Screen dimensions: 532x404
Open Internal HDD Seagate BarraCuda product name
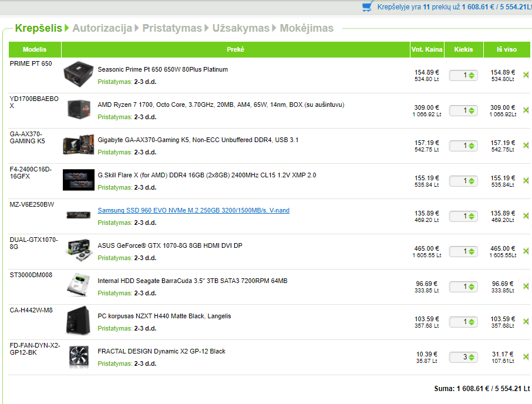click(x=193, y=281)
